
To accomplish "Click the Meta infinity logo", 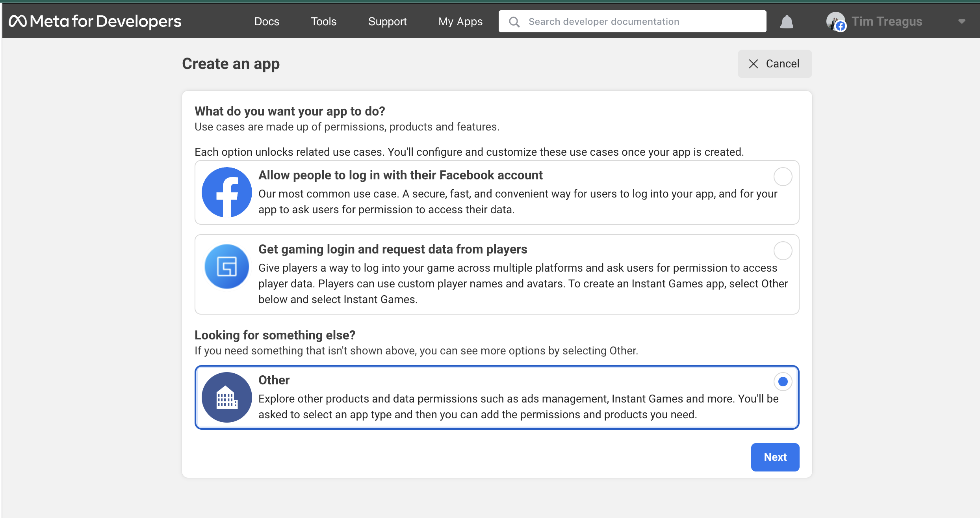I will pos(18,21).
